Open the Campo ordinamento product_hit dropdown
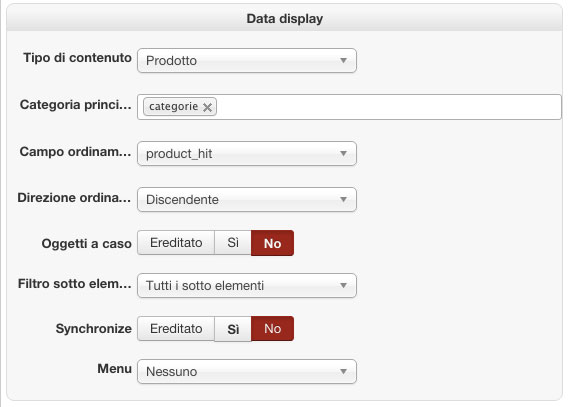Viewport: 569px width, 407px height. 247,153
